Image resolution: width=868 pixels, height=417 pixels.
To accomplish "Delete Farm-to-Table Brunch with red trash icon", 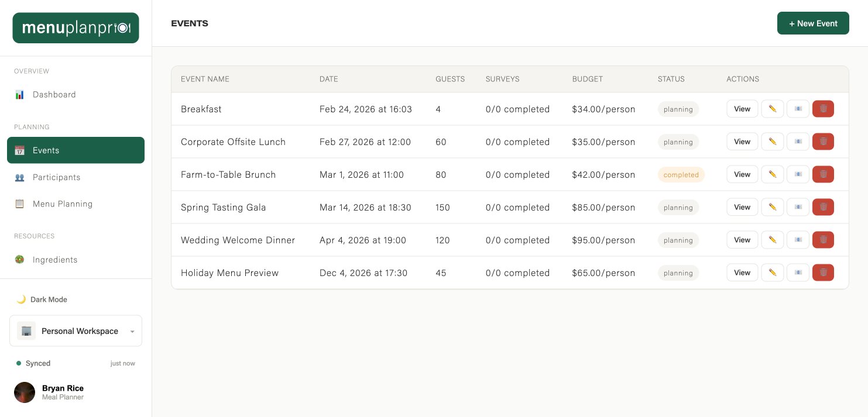I will pos(823,174).
